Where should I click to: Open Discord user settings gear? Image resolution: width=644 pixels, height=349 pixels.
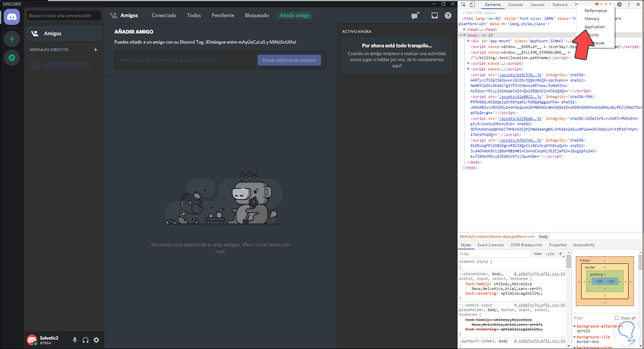click(97, 340)
